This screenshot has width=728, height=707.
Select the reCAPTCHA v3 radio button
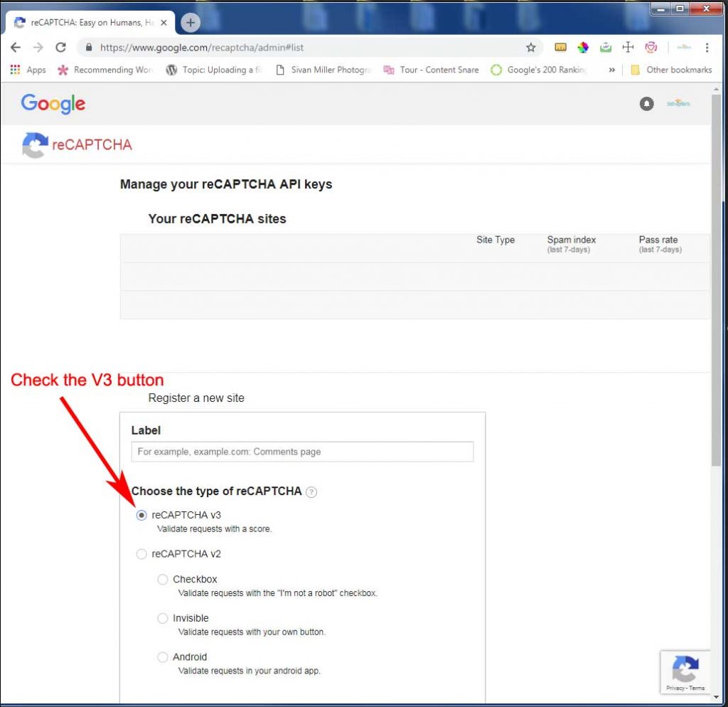141,515
